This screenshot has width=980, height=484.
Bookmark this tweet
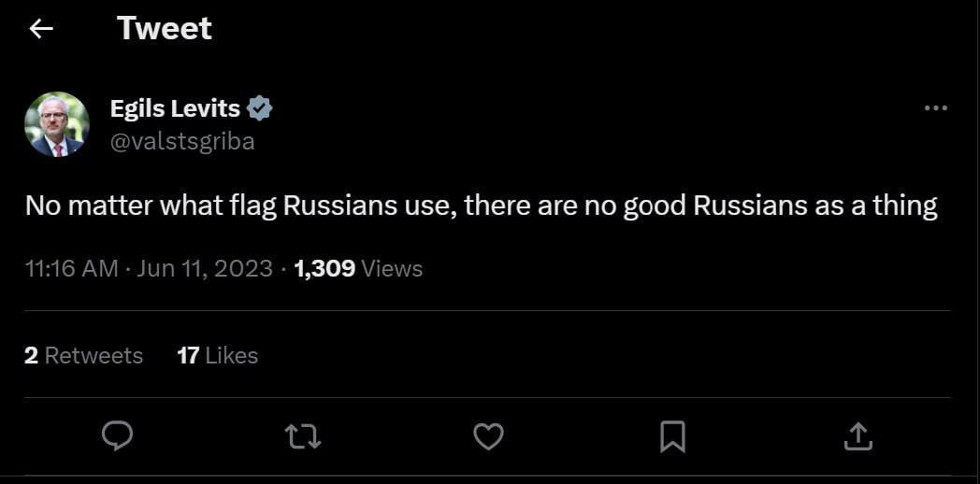click(x=672, y=435)
